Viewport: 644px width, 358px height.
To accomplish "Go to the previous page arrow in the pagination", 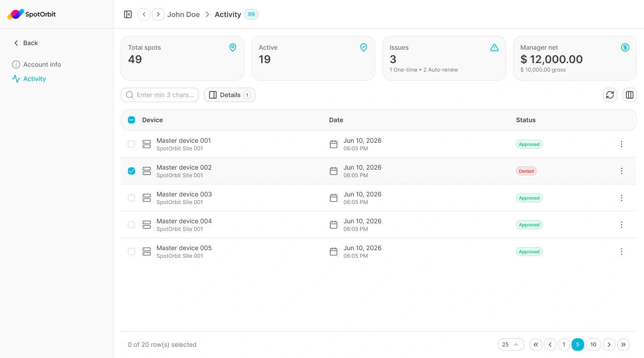I will click(x=550, y=345).
